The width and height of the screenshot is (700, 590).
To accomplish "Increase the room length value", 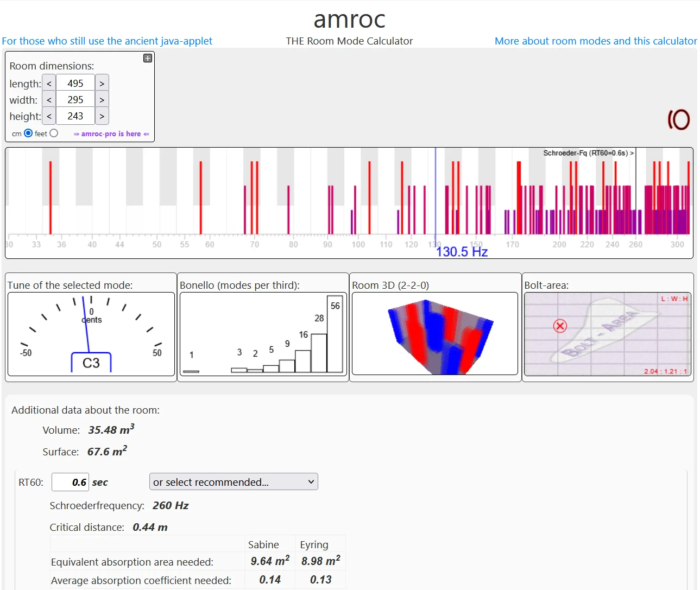I will pos(102,83).
